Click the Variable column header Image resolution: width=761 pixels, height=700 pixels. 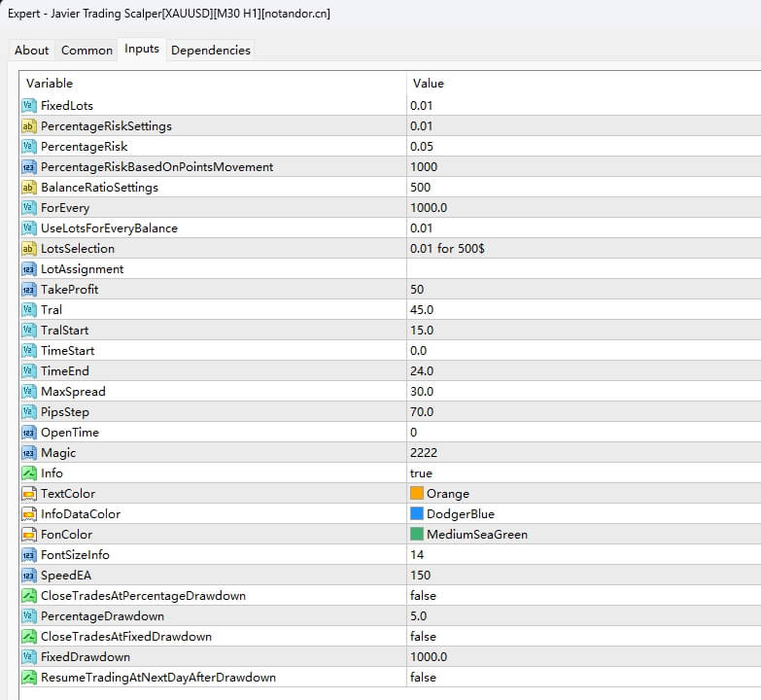(49, 83)
